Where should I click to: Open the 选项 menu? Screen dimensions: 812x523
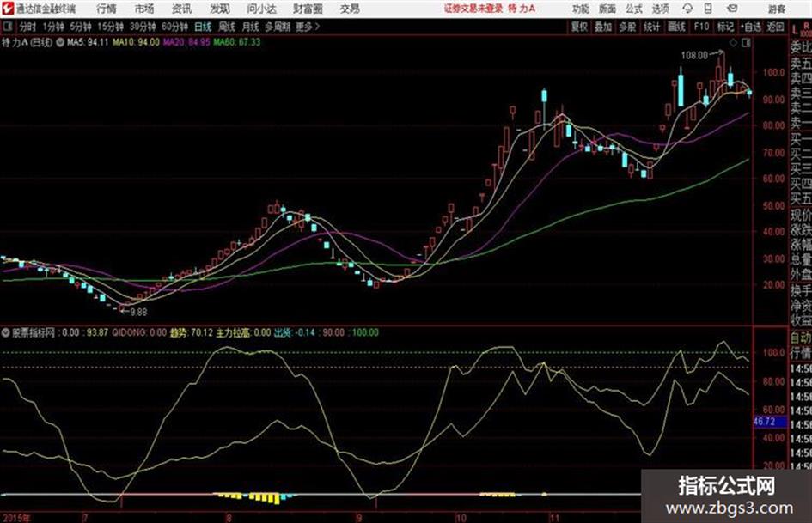coord(660,9)
